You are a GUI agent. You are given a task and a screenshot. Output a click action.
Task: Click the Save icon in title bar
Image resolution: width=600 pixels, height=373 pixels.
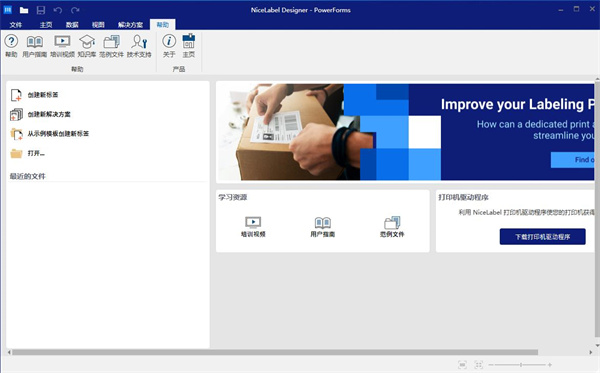(x=41, y=10)
